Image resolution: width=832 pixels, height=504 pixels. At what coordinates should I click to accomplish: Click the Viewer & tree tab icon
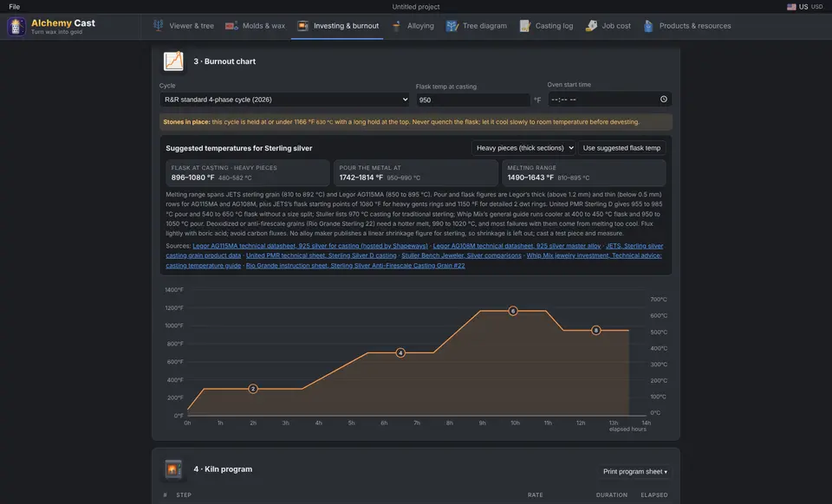(158, 25)
